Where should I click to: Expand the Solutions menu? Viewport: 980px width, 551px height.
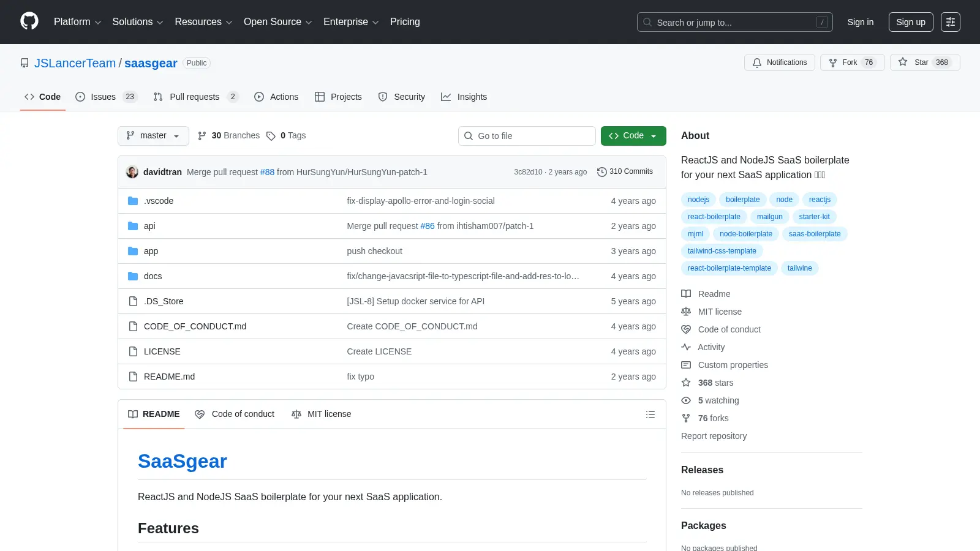point(138,22)
